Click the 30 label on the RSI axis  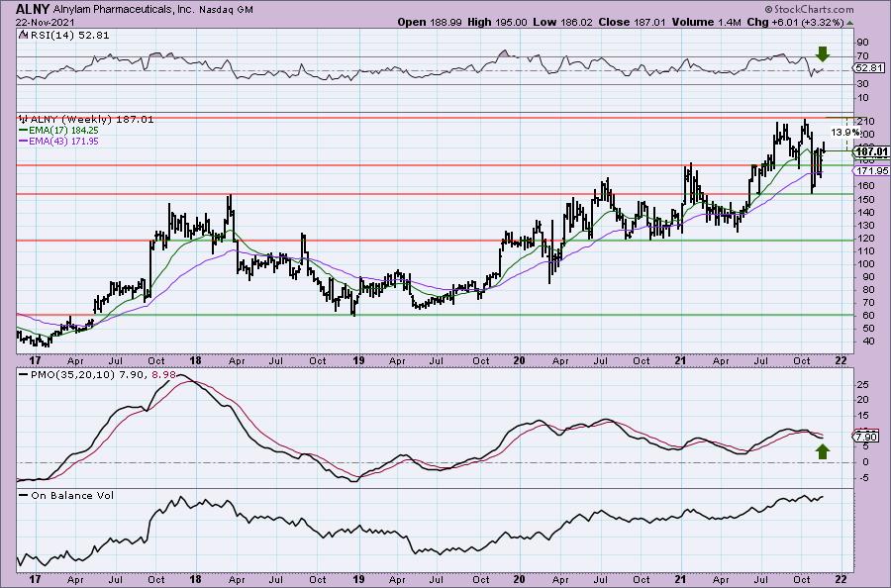coord(863,83)
